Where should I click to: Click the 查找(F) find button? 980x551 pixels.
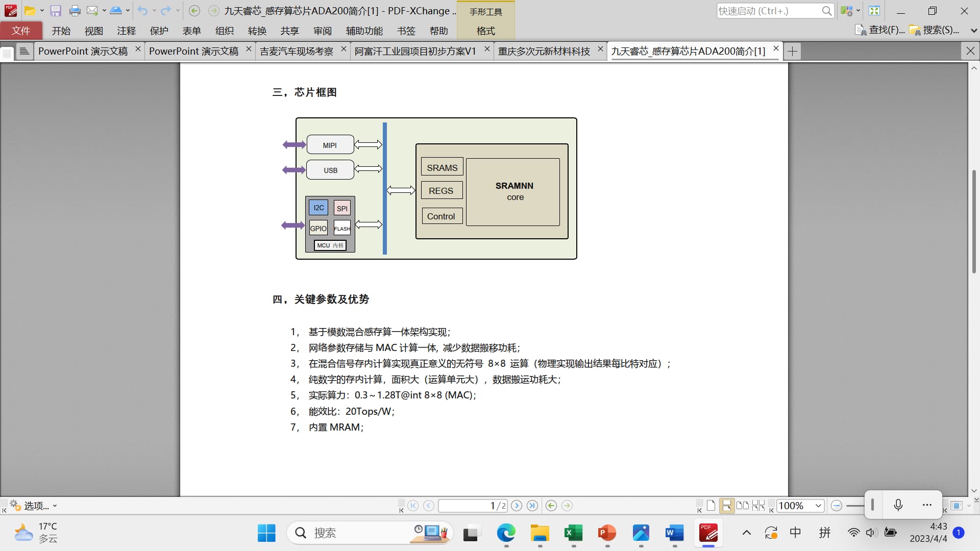(880, 31)
